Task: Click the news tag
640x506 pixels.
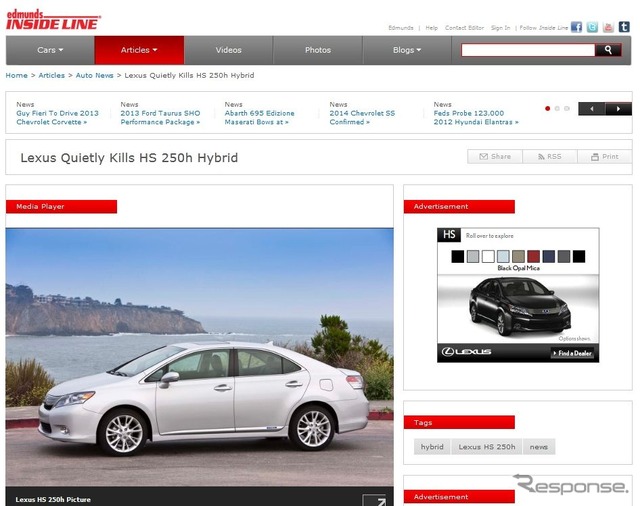Action: click(539, 447)
